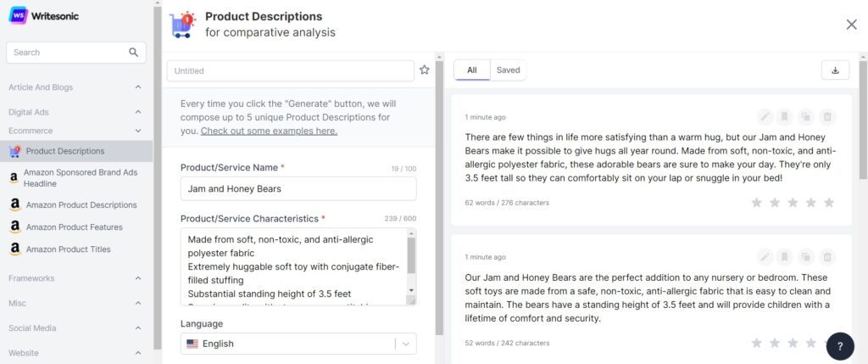Click the Amazon icon next to Amazon Product Titles
868x364 pixels.
15,249
